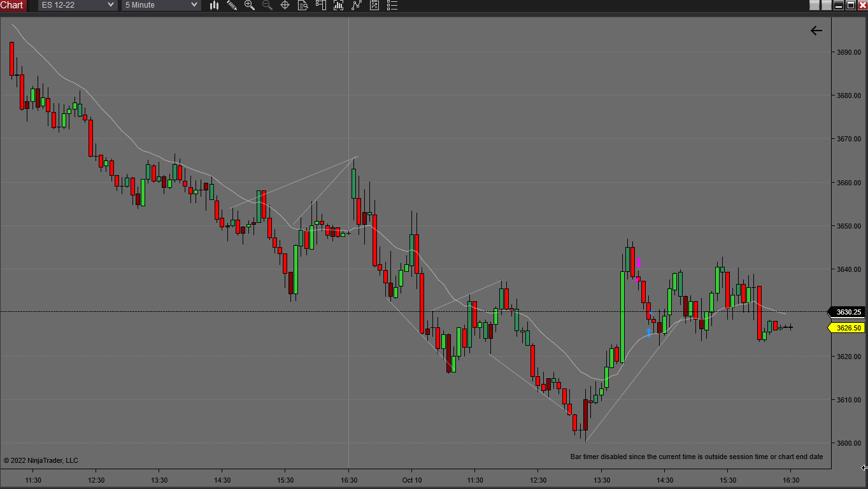This screenshot has height=489, width=868.
Task: Open the drawing tools pencil icon
Action: 232,5
